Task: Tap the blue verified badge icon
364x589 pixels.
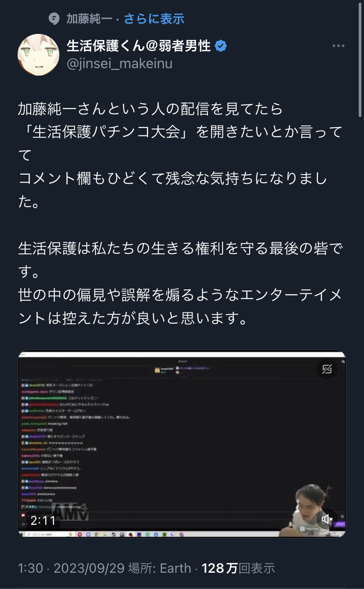Action: coord(221,45)
